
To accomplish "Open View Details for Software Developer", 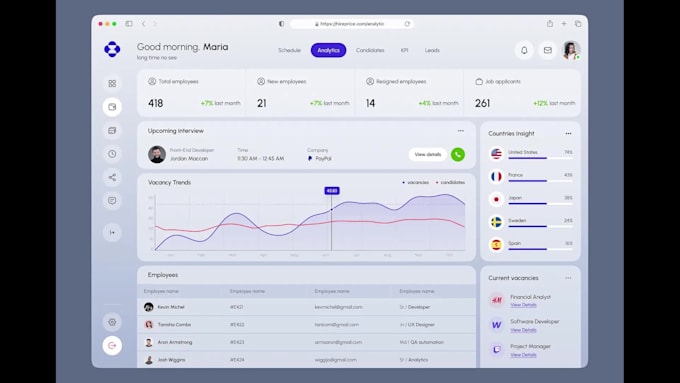I will pyautogui.click(x=523, y=330).
